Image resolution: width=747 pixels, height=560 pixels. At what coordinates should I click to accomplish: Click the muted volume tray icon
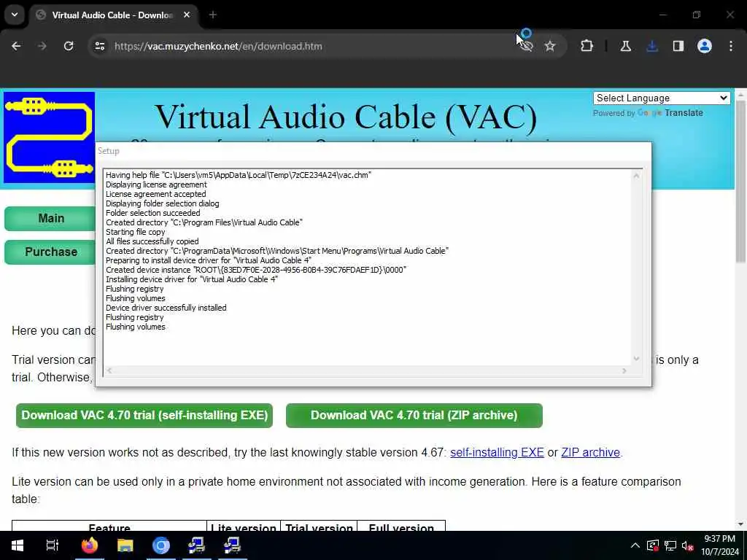tap(687, 545)
